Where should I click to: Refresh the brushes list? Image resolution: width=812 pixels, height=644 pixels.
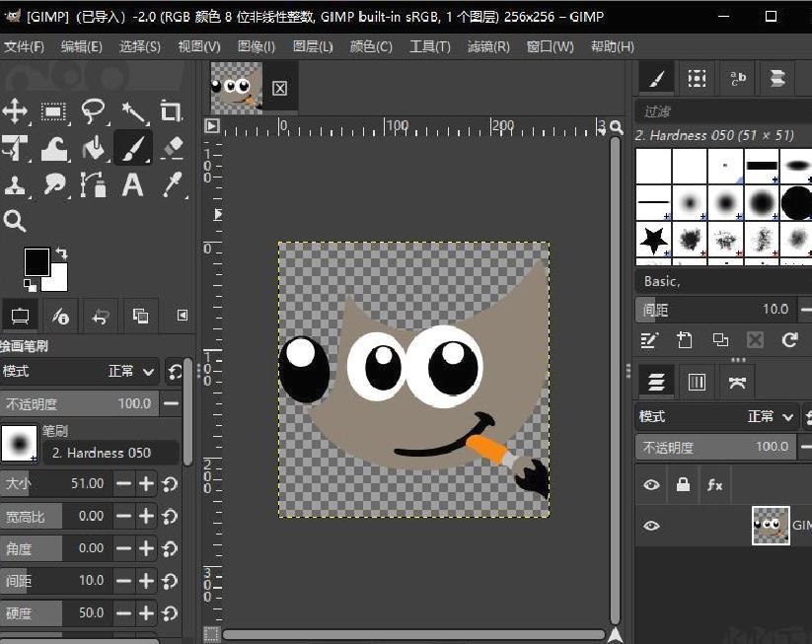[x=790, y=340]
